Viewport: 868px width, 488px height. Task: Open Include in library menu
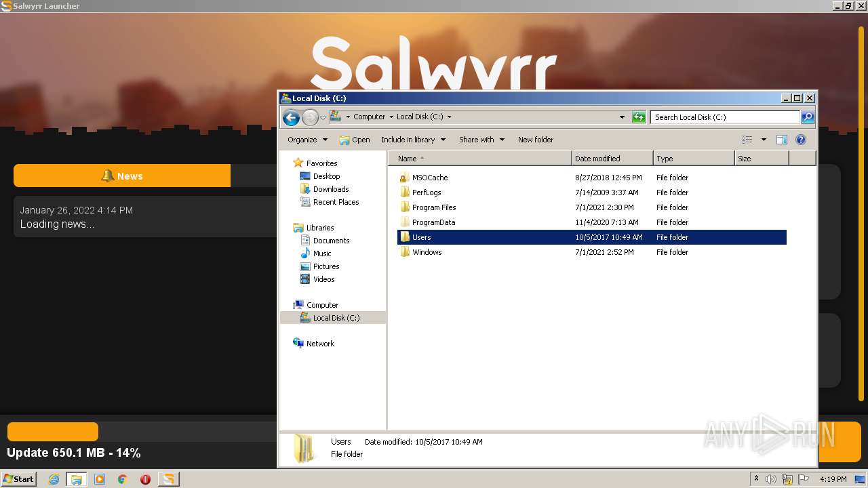point(413,140)
